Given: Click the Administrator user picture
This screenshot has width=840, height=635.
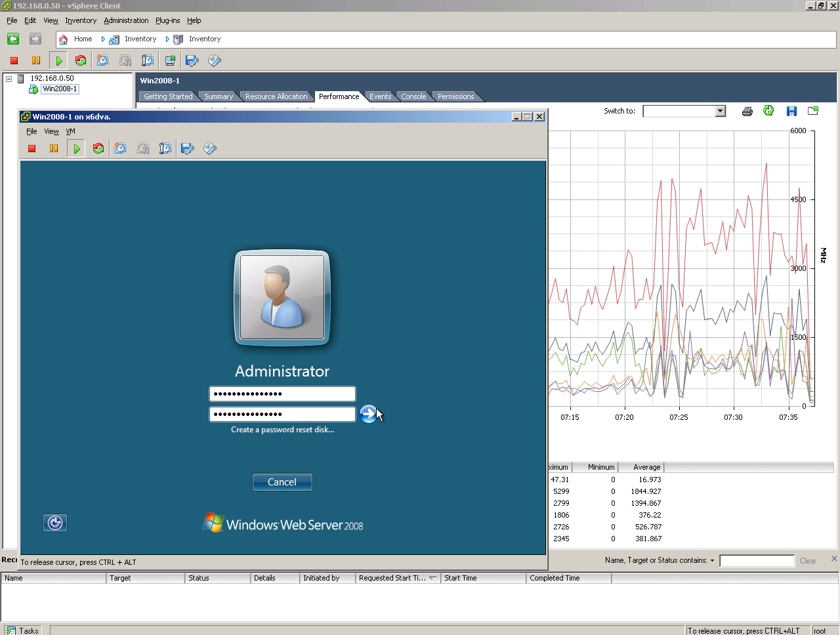Looking at the screenshot, I should pyautogui.click(x=282, y=298).
